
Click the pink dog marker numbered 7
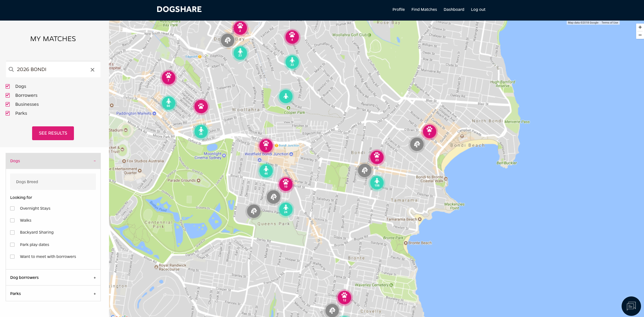(x=168, y=78)
